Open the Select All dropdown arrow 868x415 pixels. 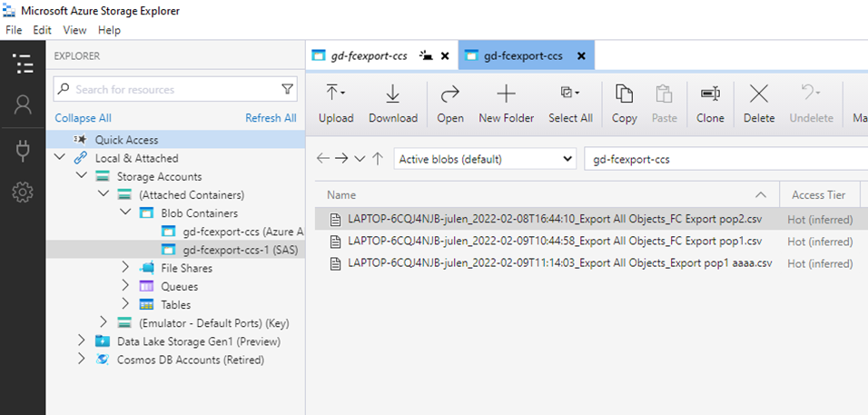coord(577,93)
